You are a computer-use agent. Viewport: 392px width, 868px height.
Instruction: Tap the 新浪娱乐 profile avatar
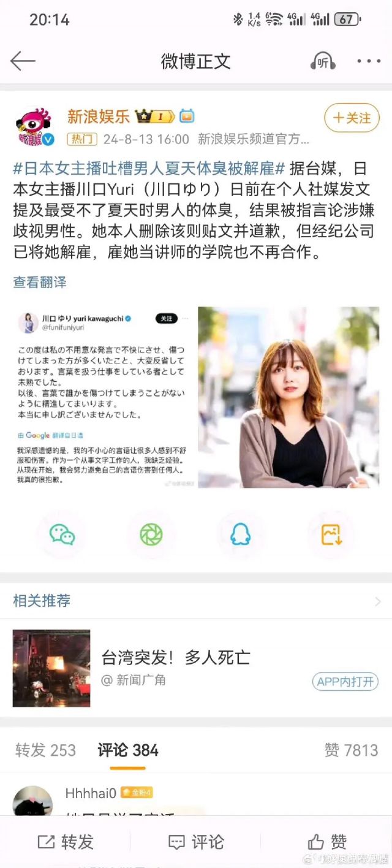point(34,128)
